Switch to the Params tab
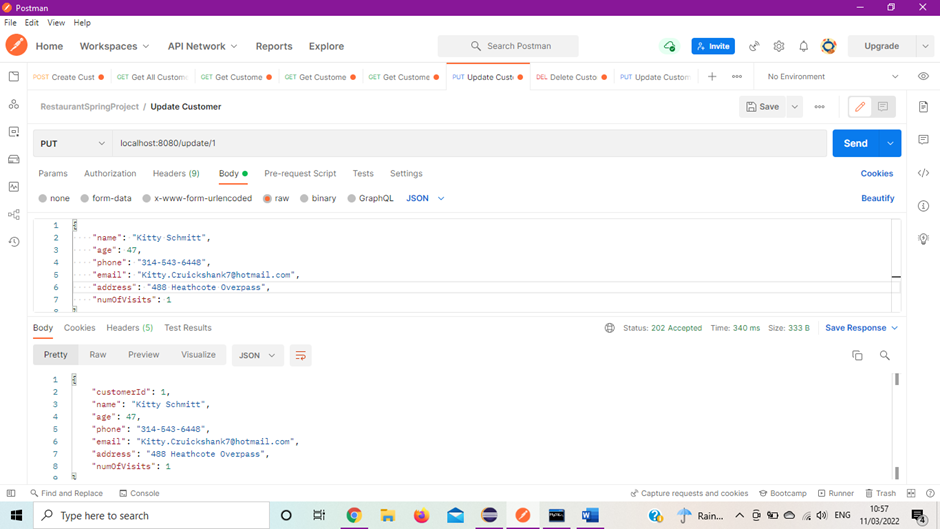 coord(53,173)
